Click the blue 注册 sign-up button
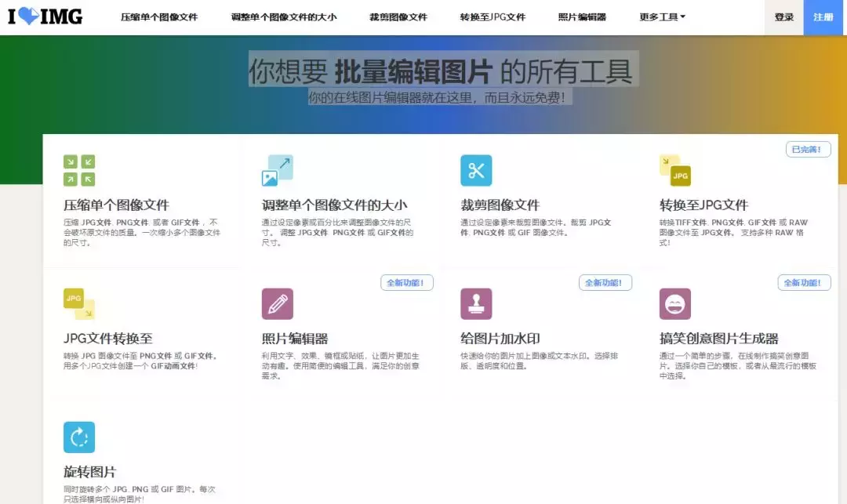 (x=823, y=17)
